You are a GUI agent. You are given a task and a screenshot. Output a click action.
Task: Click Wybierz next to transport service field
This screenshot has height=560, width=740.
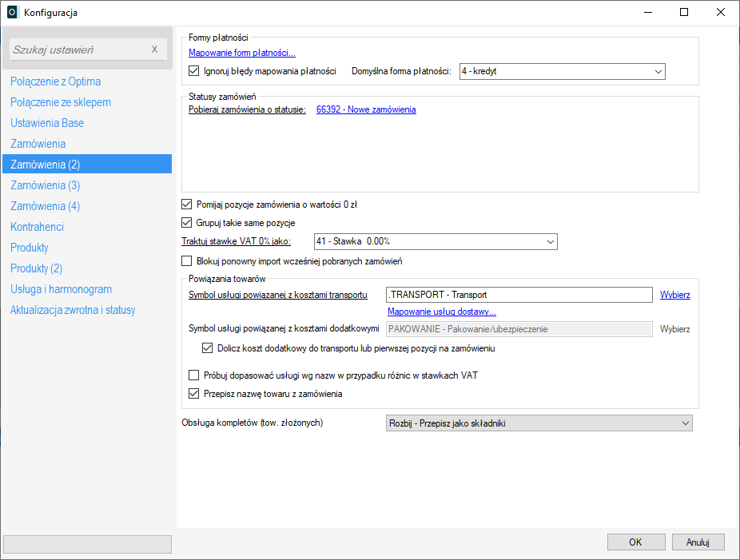coord(674,295)
